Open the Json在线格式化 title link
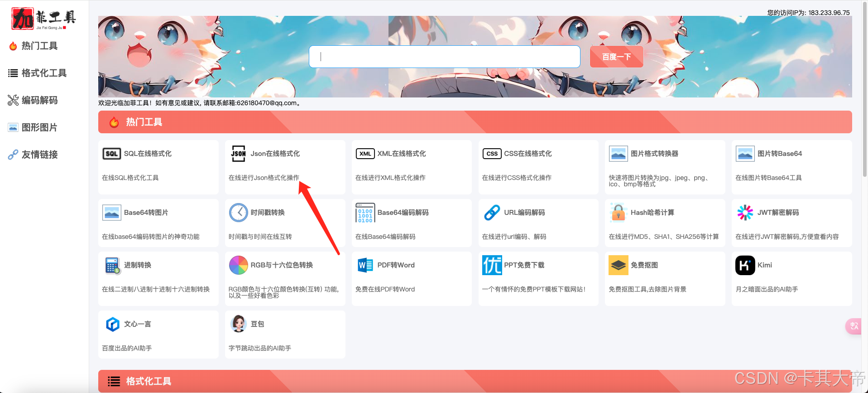This screenshot has width=868, height=393. click(x=275, y=154)
